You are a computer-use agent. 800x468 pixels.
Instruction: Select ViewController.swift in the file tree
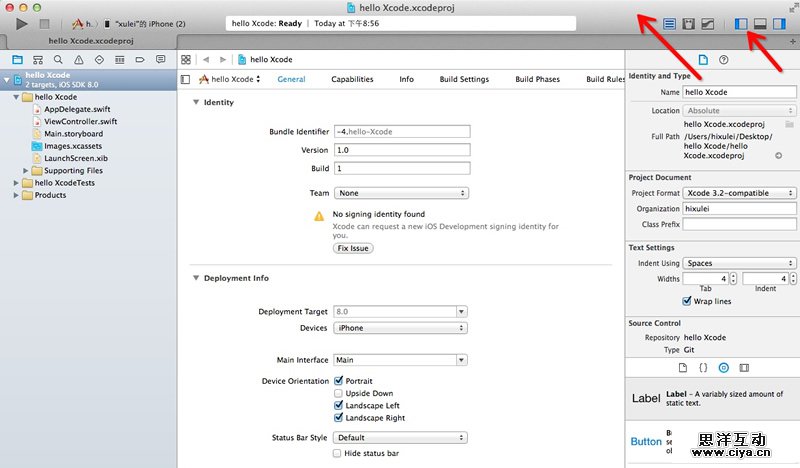80,121
